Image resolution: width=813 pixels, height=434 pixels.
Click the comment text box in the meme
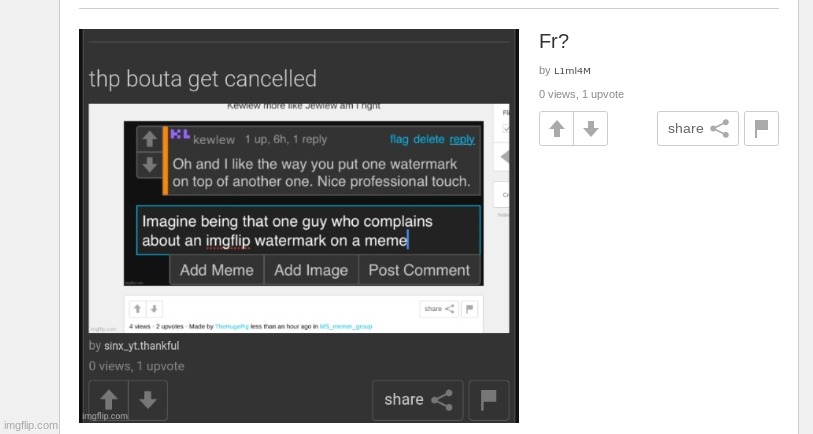pyautogui.click(x=309, y=230)
